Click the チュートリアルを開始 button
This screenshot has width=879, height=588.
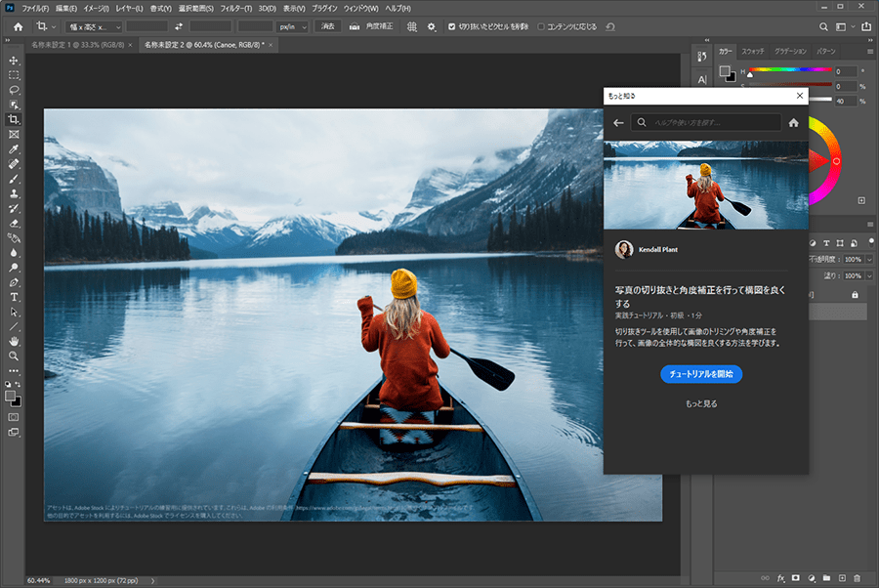coord(701,374)
